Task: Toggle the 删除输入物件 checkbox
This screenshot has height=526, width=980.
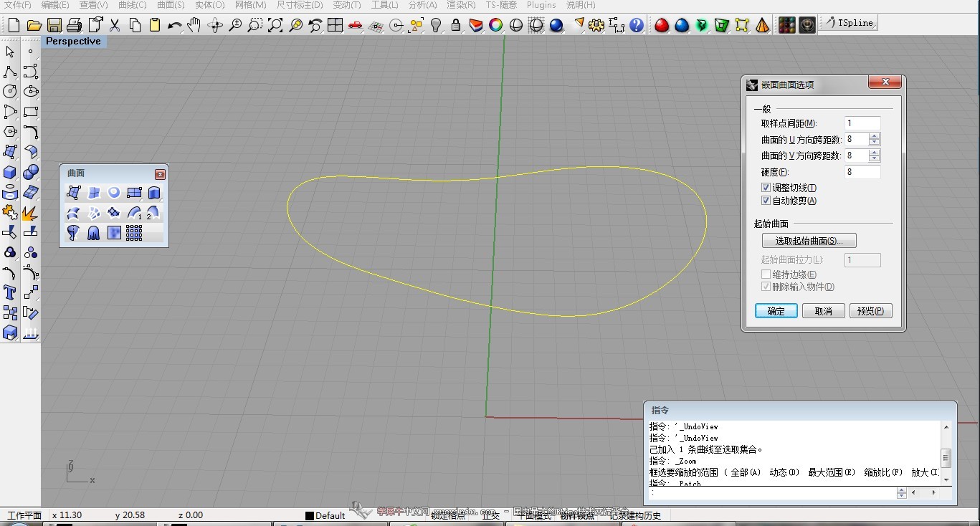Action: pyautogui.click(x=766, y=287)
